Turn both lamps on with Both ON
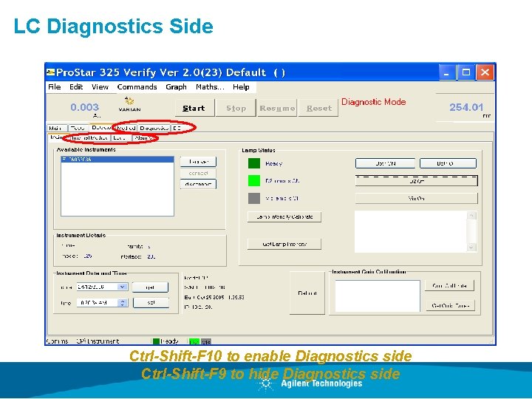Screen dimensions: 532x399 385,163
